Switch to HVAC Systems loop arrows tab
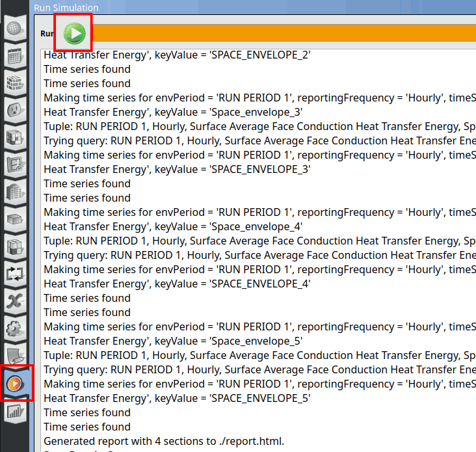Viewport: 476px width, 452px height. pyautogui.click(x=14, y=274)
